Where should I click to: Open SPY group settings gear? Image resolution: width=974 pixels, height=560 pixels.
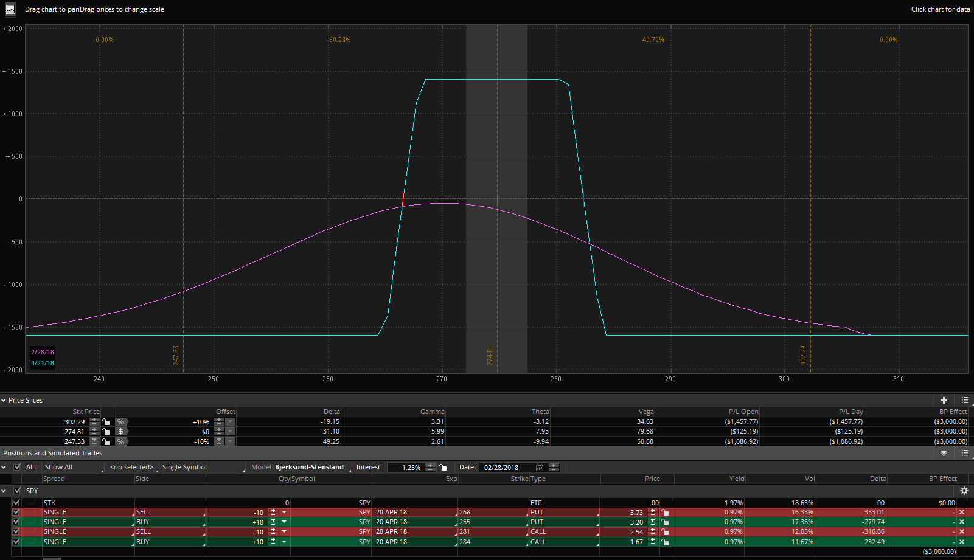[x=964, y=491]
